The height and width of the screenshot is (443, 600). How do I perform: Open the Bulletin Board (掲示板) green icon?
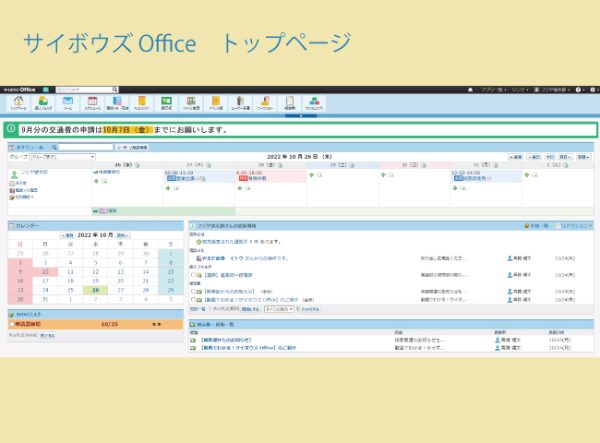pos(166,103)
